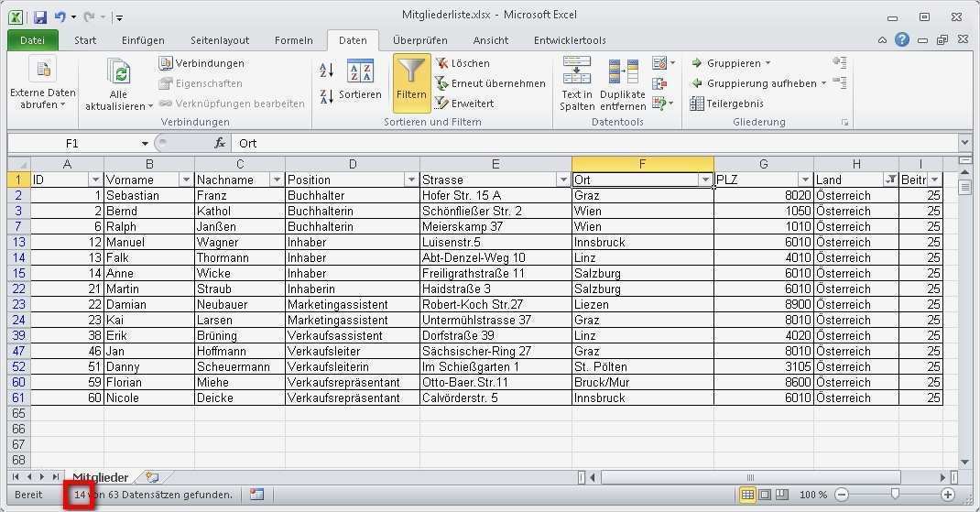Click Gruppieren button
The image size is (980, 512).
click(726, 63)
